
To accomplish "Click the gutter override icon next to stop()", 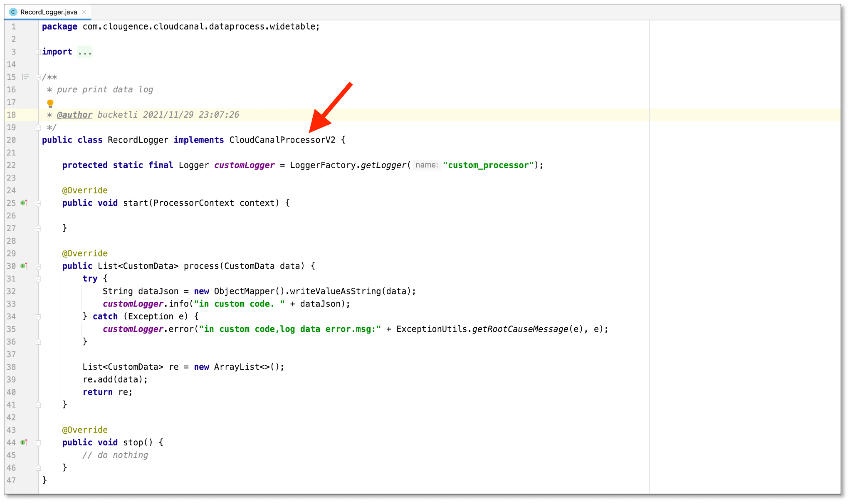I will click(x=24, y=442).
